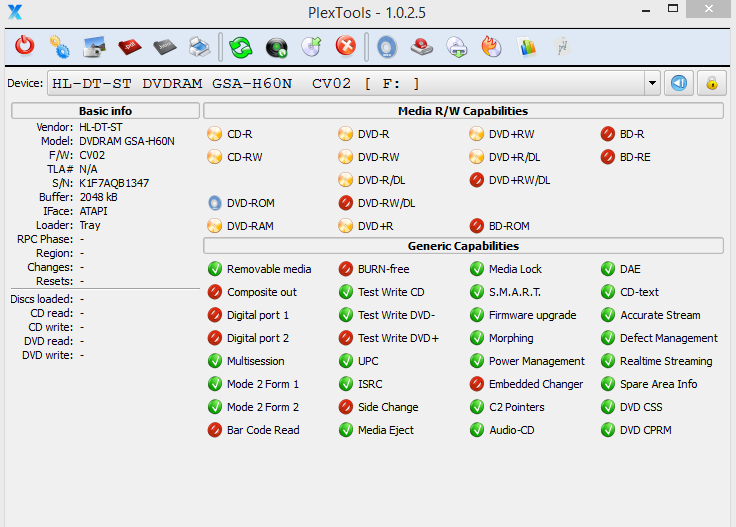Screen dimensions: 736x527
Task: Click the blue rewind button beside the Device field
Action: (679, 83)
